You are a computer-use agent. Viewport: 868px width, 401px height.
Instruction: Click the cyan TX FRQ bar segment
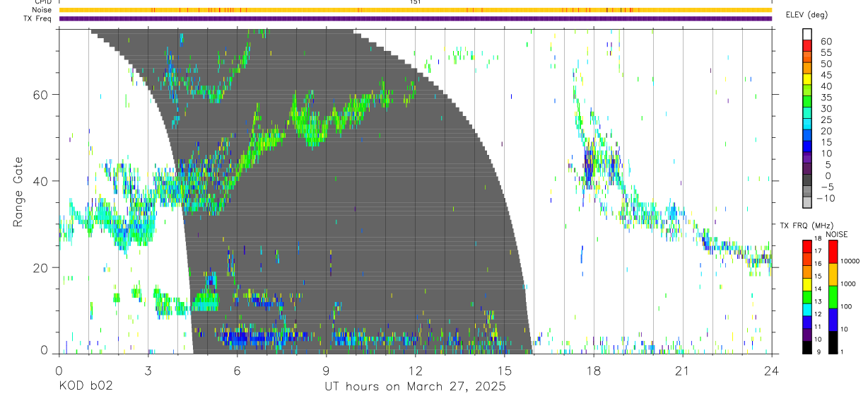[x=807, y=309]
